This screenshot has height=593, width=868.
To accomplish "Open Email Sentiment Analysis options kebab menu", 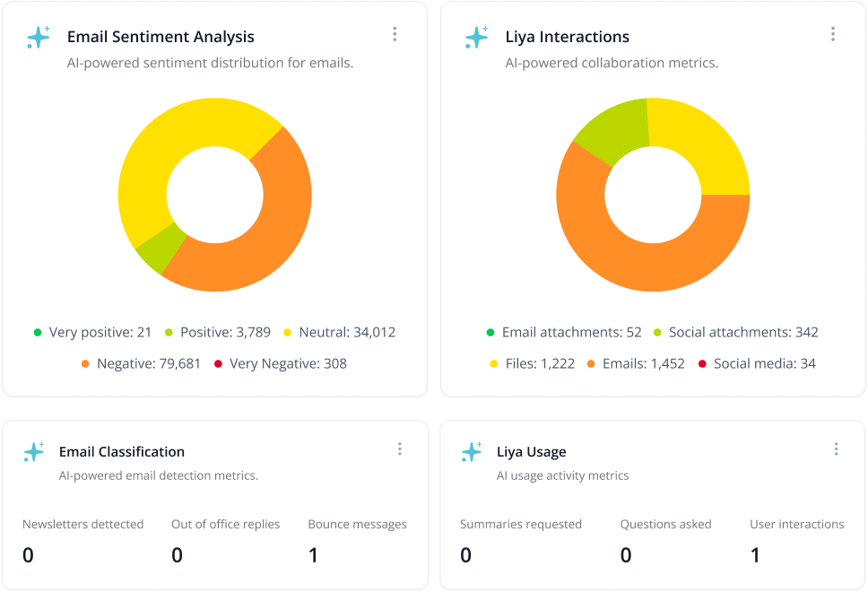I will click(395, 34).
